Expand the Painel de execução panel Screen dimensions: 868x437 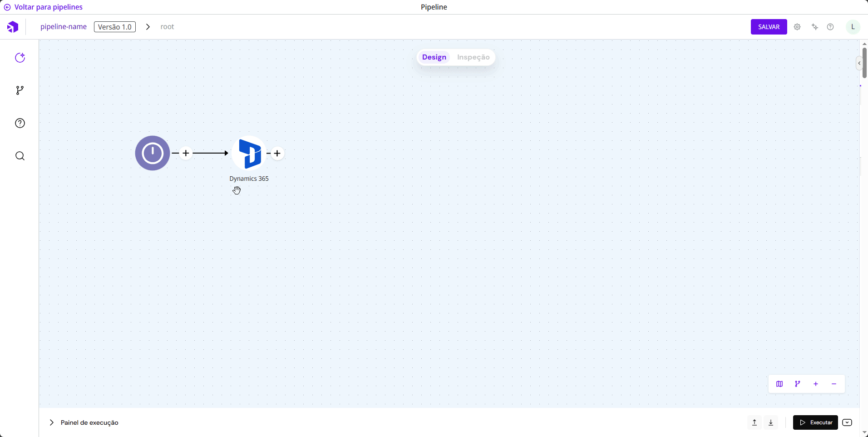(52, 422)
